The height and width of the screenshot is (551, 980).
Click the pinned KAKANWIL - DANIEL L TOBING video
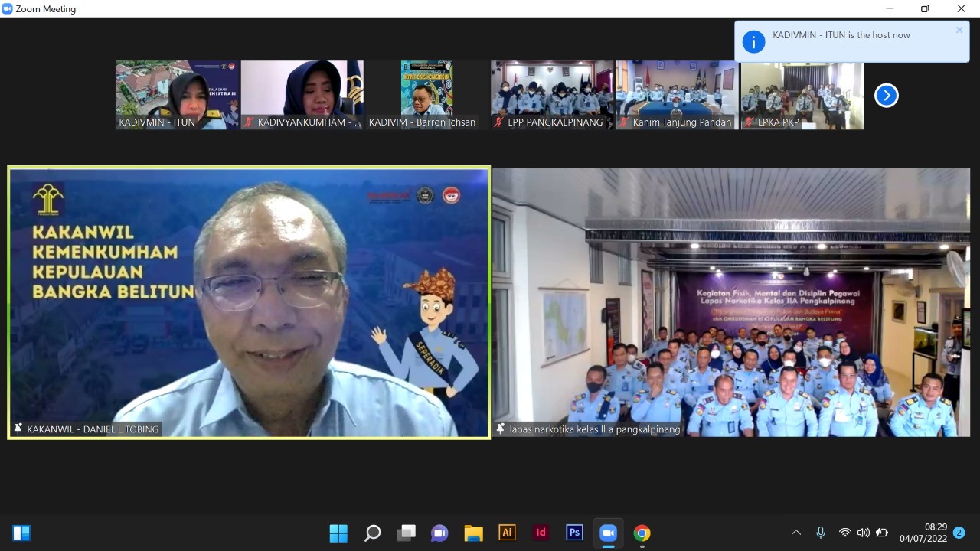pos(249,303)
